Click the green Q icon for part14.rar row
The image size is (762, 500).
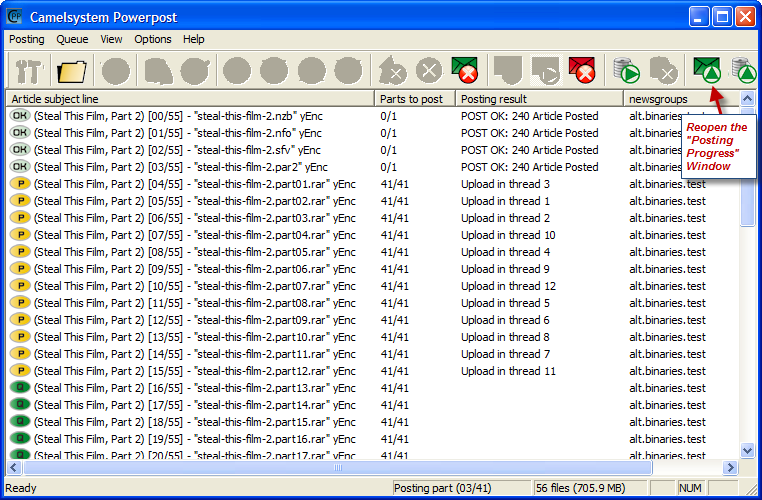click(x=20, y=405)
